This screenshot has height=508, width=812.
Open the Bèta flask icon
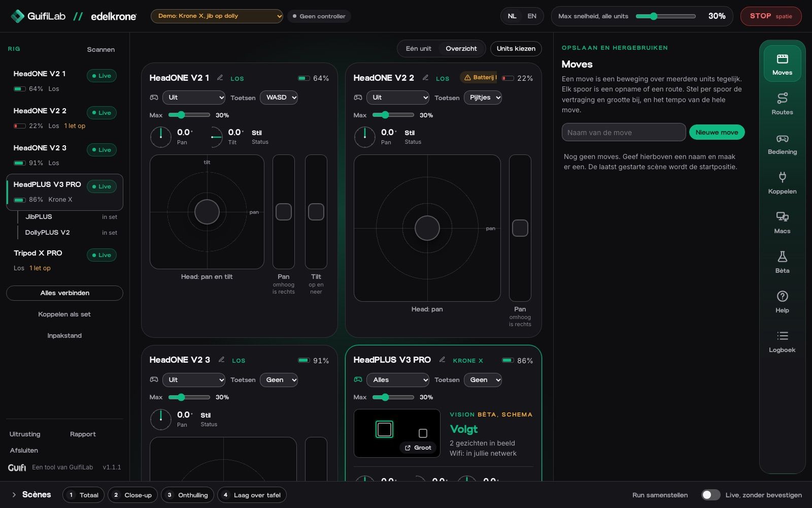coord(782,262)
